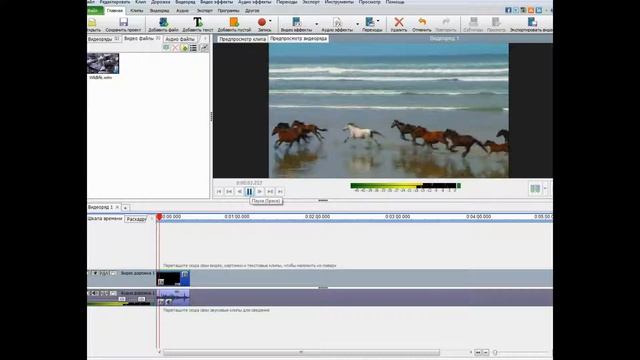Open the Инструменты menu in menu bar
Viewport: 640px width, 360px height.
pyautogui.click(x=339, y=2)
